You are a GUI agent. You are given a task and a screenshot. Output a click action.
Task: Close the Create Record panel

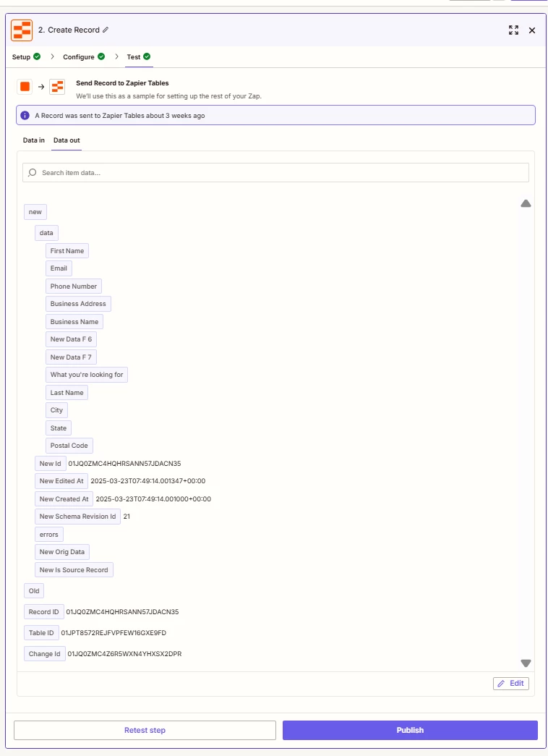[532, 30]
